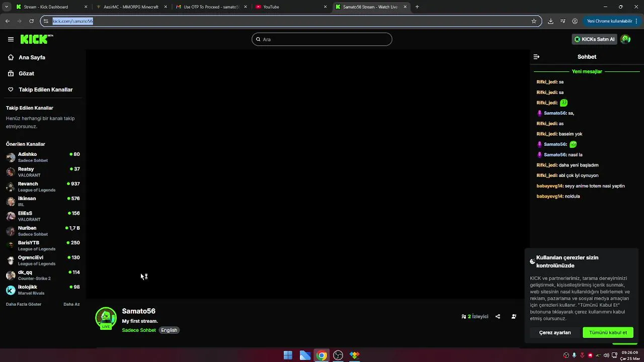Screen dimensions: 644x362
Task: Click into the Ara search field
Action: (x=322, y=39)
